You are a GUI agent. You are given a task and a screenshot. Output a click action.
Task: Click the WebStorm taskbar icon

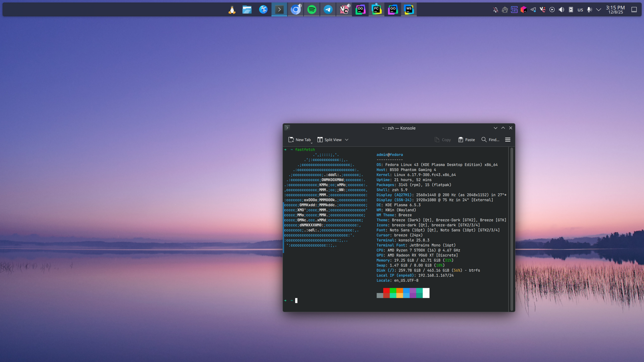tap(409, 10)
